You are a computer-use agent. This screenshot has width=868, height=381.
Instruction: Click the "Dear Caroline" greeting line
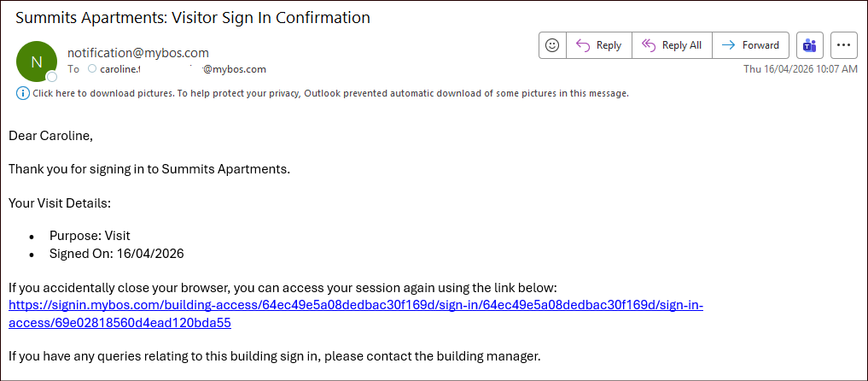click(x=50, y=135)
